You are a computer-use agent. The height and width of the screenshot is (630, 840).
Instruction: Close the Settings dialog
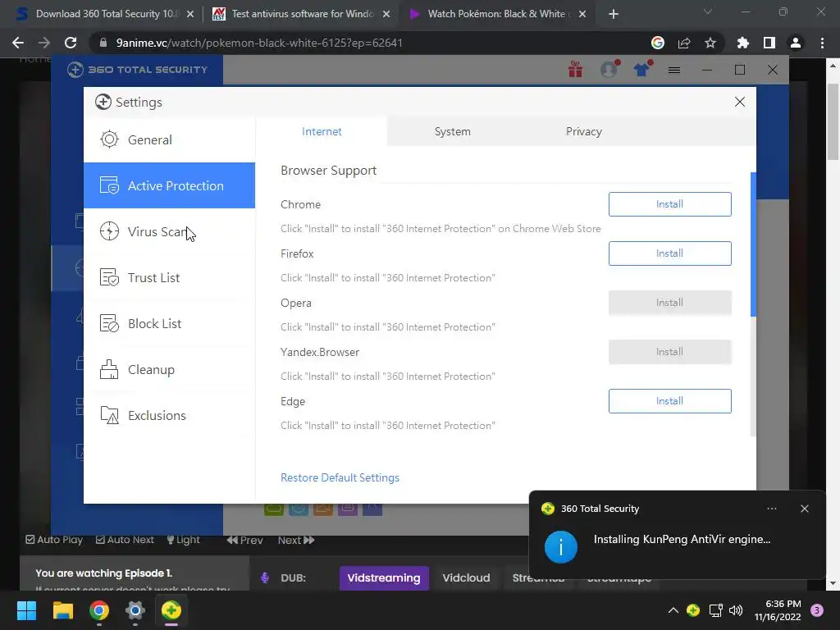tap(740, 102)
